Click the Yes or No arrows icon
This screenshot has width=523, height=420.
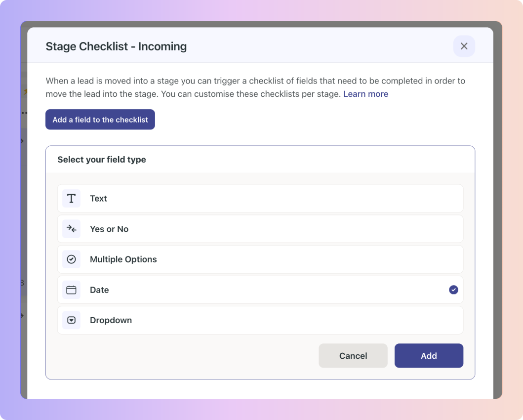point(72,229)
